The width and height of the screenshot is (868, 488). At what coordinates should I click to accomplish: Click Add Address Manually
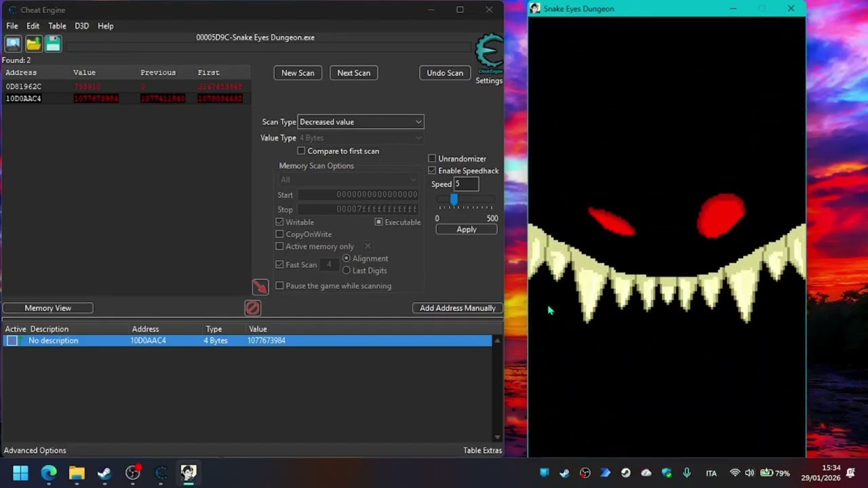point(457,308)
